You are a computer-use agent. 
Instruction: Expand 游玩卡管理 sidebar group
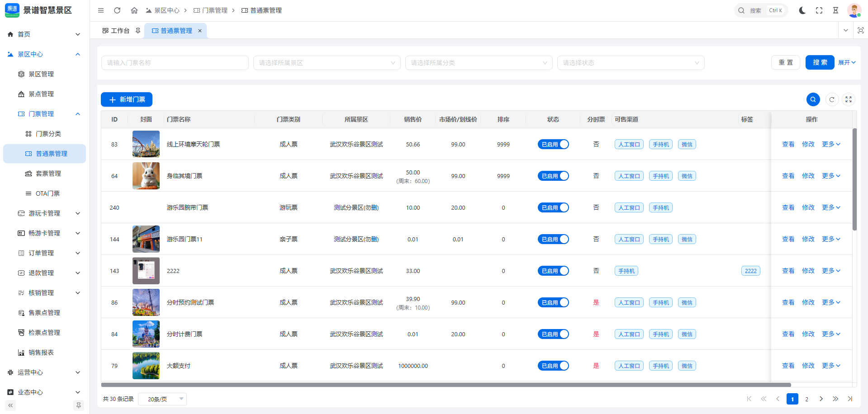point(45,213)
